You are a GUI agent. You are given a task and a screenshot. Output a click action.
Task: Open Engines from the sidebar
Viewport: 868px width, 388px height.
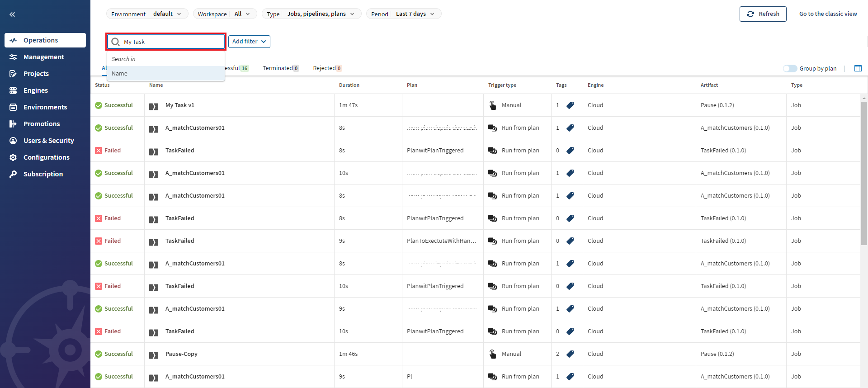click(35, 90)
